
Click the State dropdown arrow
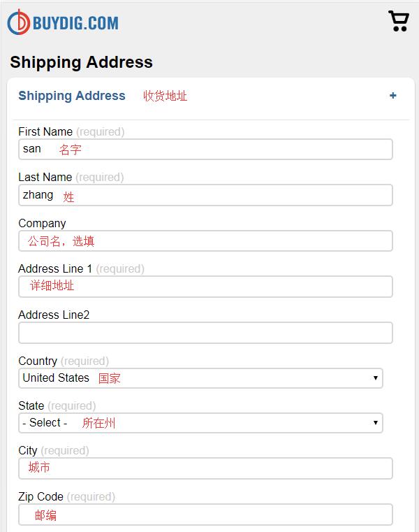[375, 423]
